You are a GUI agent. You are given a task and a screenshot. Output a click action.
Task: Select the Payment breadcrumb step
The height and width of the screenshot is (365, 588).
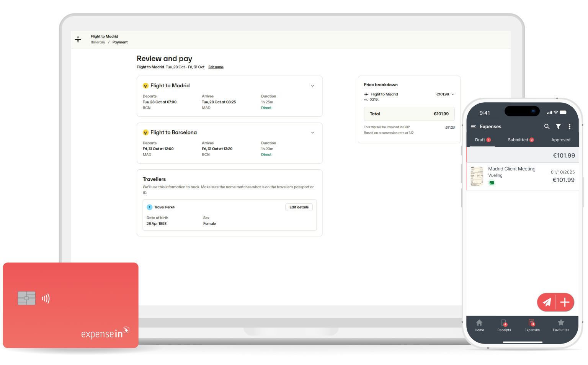120,43
